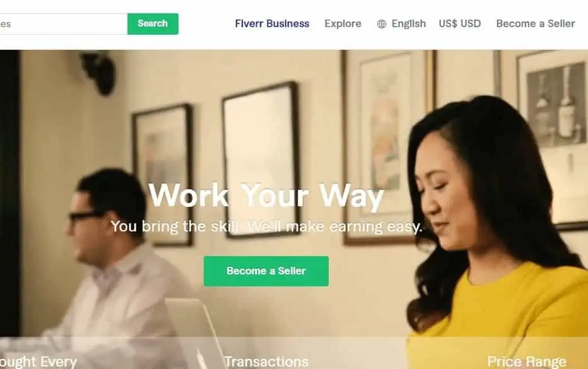Click the Work Your Way headline
This screenshot has height=369, width=588.
tap(266, 196)
